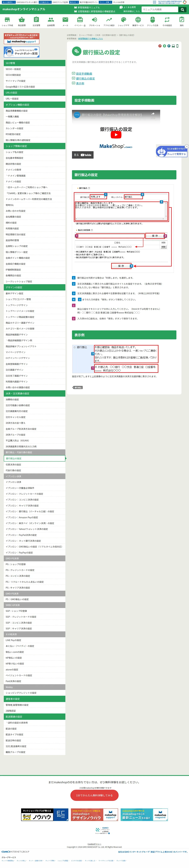
Task: Click the search magnifier button
Action: click(182, 9)
